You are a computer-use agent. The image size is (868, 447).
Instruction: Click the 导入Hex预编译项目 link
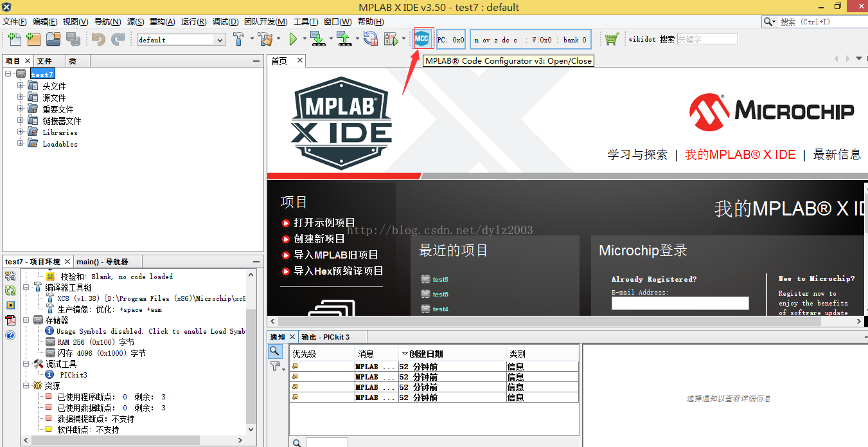(x=339, y=271)
